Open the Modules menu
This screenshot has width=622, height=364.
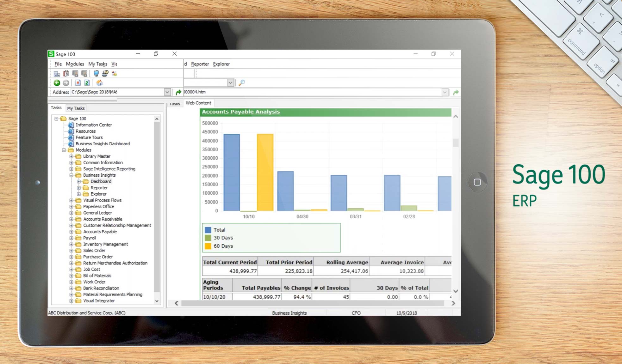75,64
